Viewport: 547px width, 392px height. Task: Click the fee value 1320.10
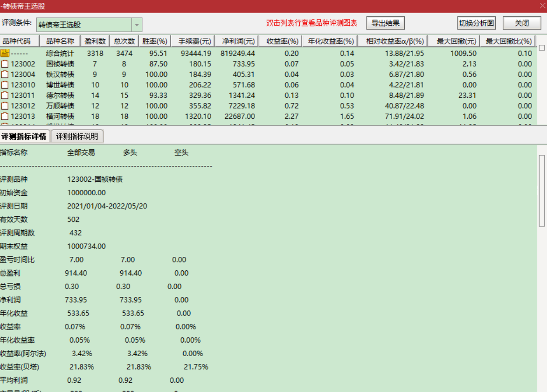point(198,116)
